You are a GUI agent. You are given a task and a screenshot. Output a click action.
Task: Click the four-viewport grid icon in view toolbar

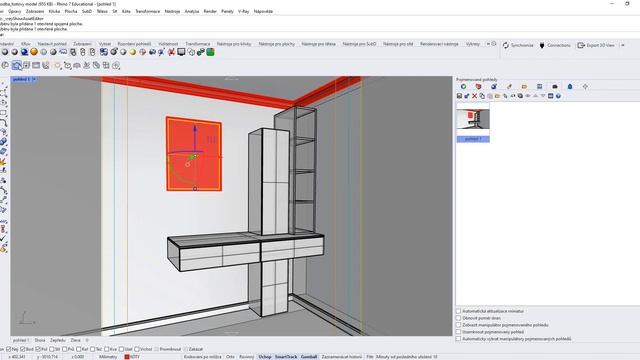coord(106,65)
